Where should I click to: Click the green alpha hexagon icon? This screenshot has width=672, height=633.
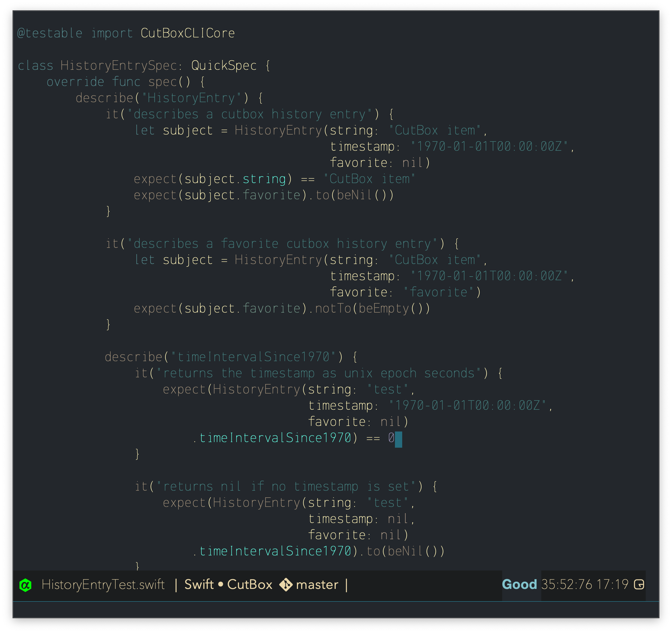[x=25, y=585]
